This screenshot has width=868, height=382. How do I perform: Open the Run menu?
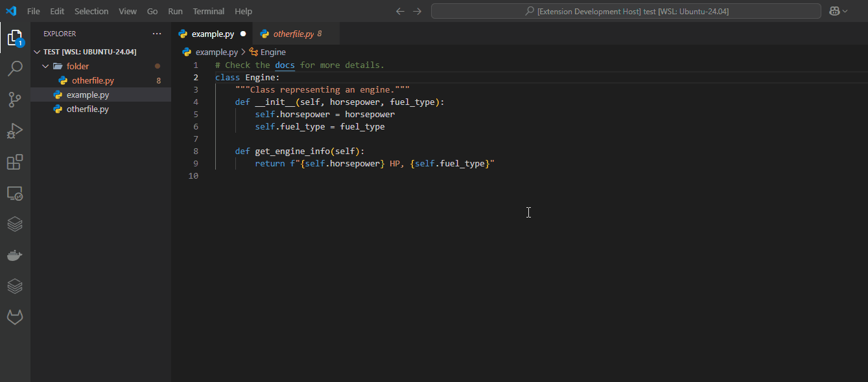point(175,11)
